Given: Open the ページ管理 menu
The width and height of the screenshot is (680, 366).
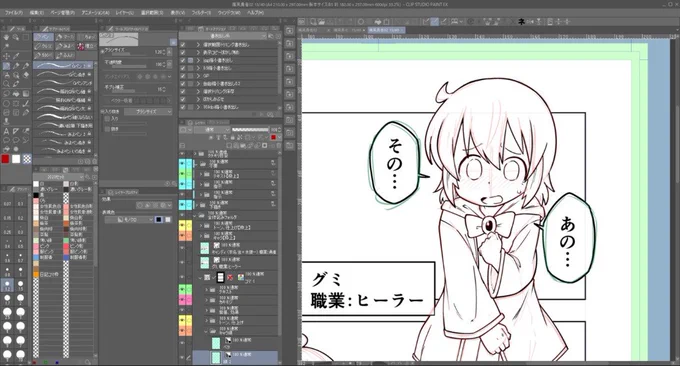Looking at the screenshot, I should (x=62, y=13).
